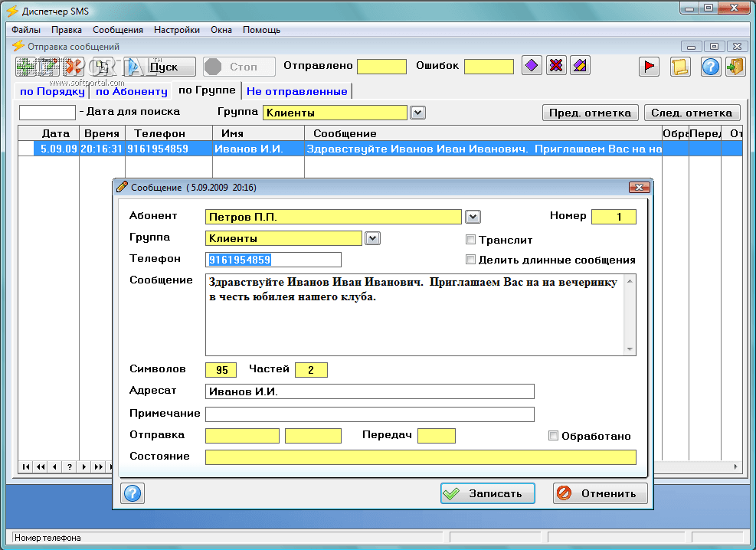This screenshot has width=756, height=550.
Task: Click the exit door toolbar icon
Action: tap(735, 66)
